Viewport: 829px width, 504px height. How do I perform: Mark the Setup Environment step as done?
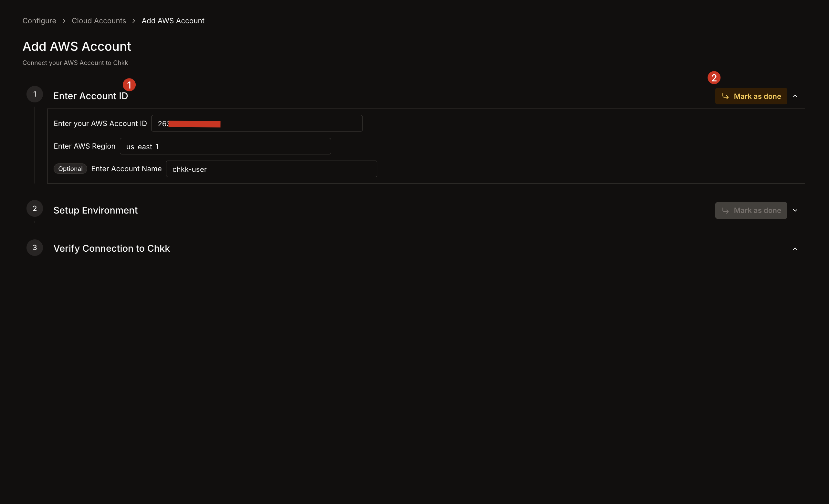[751, 210]
